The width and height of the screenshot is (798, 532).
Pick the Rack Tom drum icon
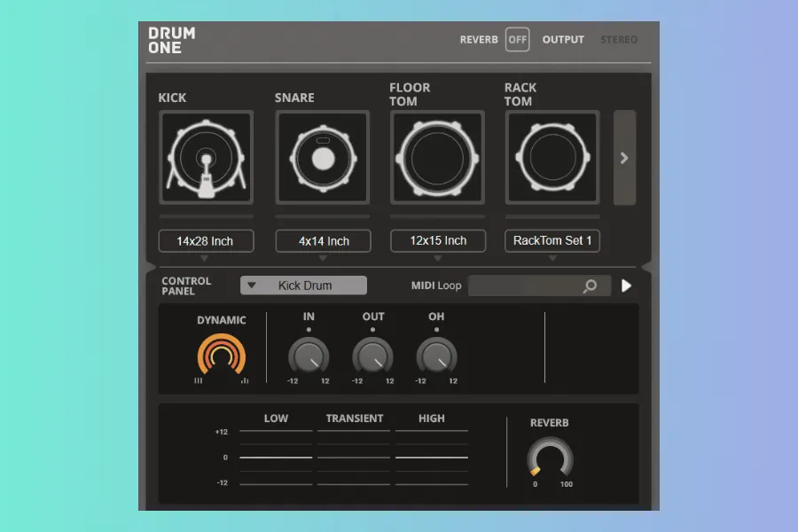click(552, 157)
